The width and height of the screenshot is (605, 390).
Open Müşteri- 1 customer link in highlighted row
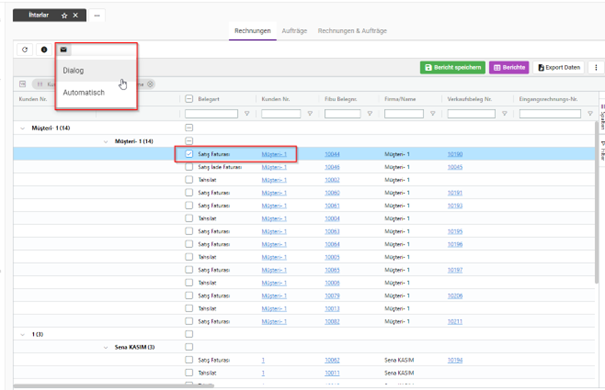coord(274,154)
